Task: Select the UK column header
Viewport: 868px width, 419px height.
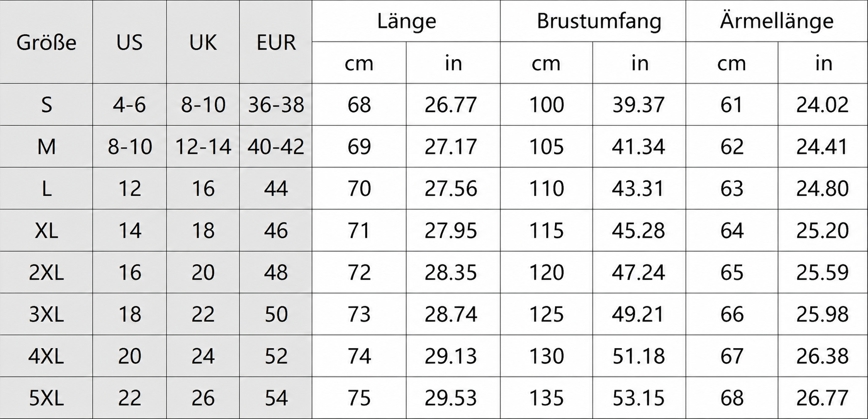Action: click(203, 42)
